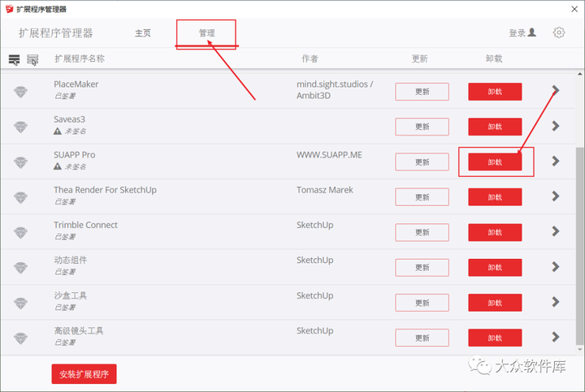Click the 扩展程序名称 column header
The width and height of the screenshot is (585, 392).
tap(80, 58)
